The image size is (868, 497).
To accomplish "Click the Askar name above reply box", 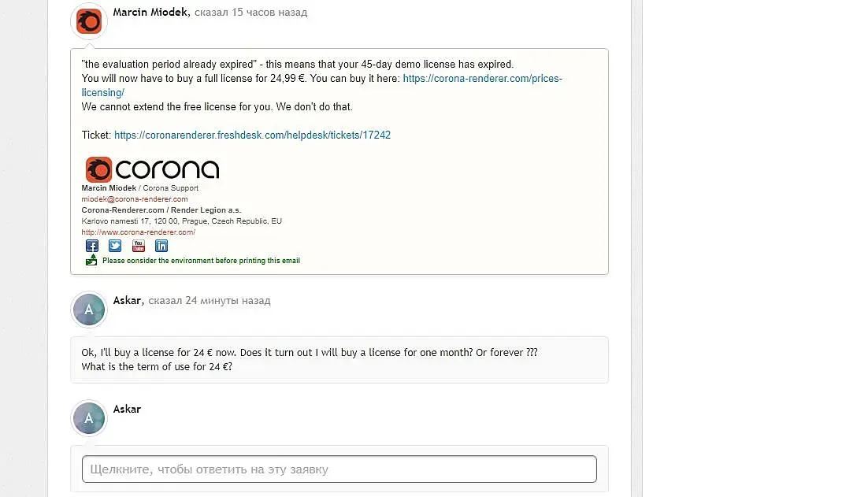I will (x=127, y=409).
